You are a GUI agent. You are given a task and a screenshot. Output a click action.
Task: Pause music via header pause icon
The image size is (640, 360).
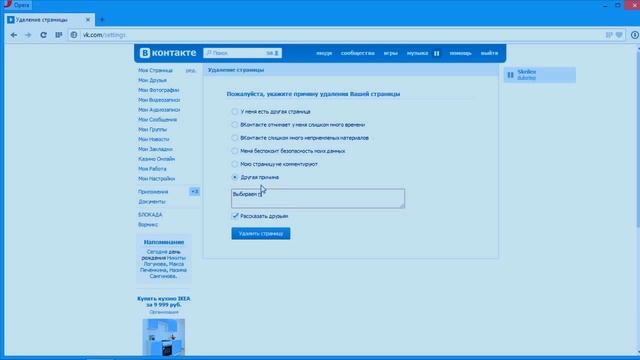pos(437,53)
